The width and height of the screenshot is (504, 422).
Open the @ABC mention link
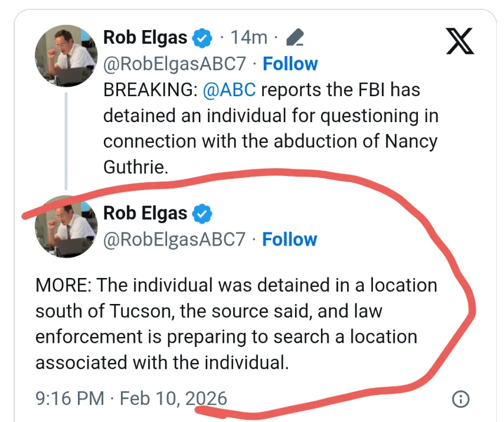click(x=229, y=90)
